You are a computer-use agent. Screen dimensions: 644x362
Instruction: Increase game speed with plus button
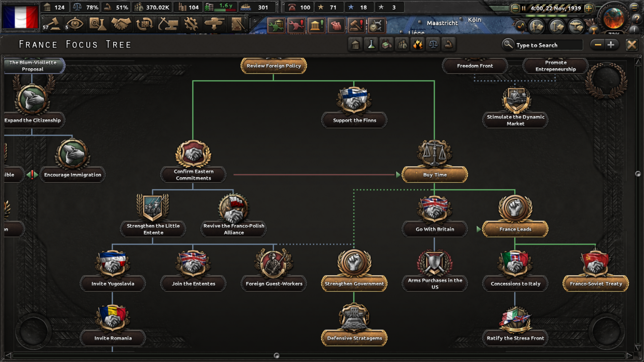[589, 8]
